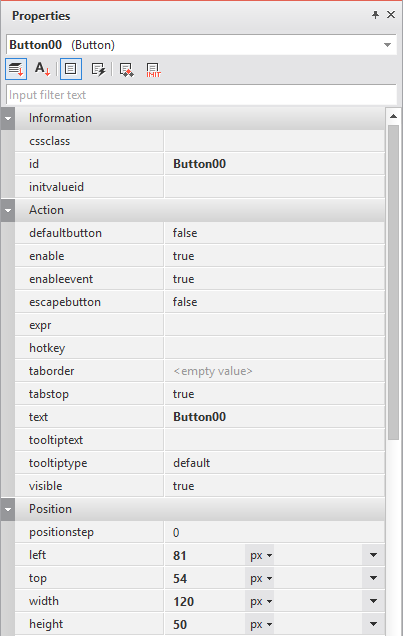
Task: Collapse the Position section
Action: pyautogui.click(x=8, y=509)
